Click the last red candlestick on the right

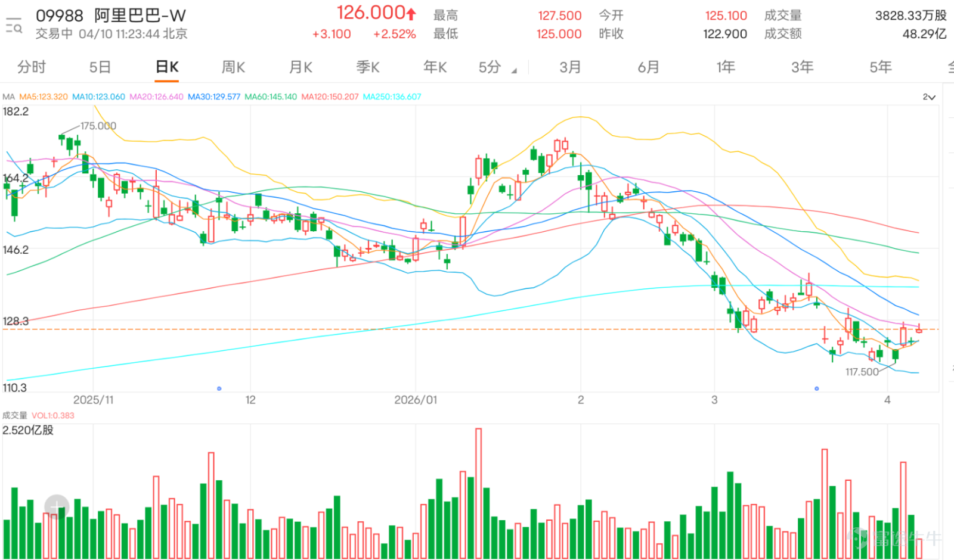point(919,329)
